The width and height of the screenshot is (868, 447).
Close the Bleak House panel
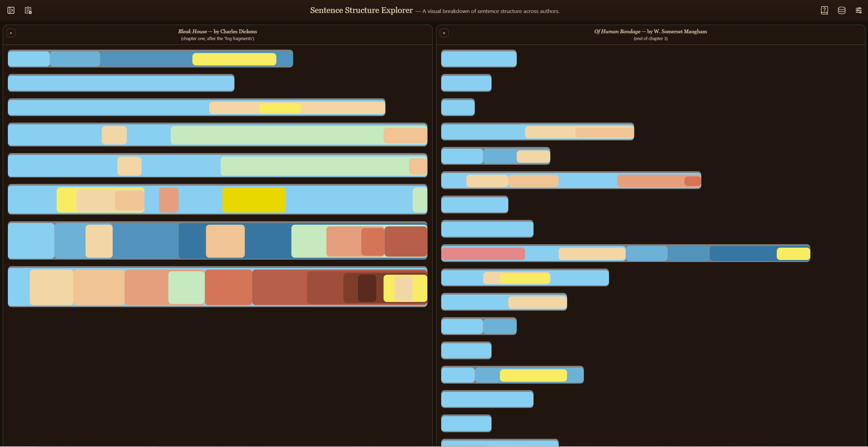[x=11, y=33]
